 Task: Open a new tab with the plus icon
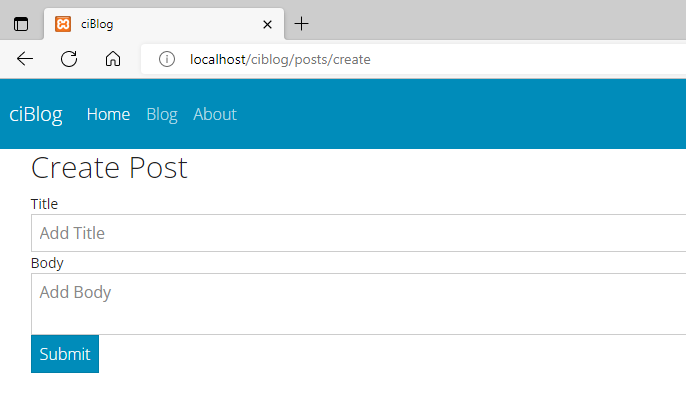click(301, 24)
